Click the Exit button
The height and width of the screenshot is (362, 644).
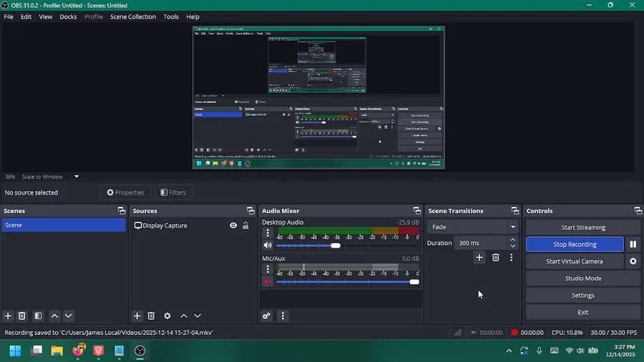(x=582, y=312)
